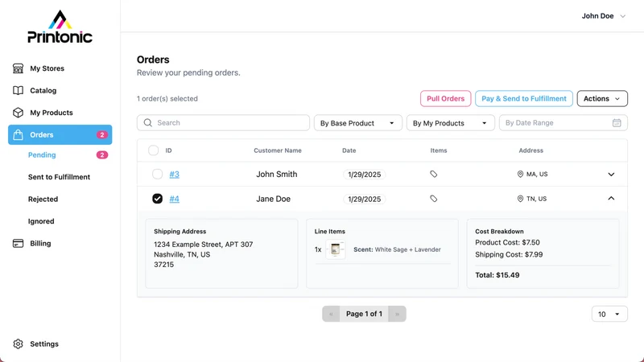644x362 pixels.
Task: Open the Pending orders submenu
Action: (x=42, y=154)
